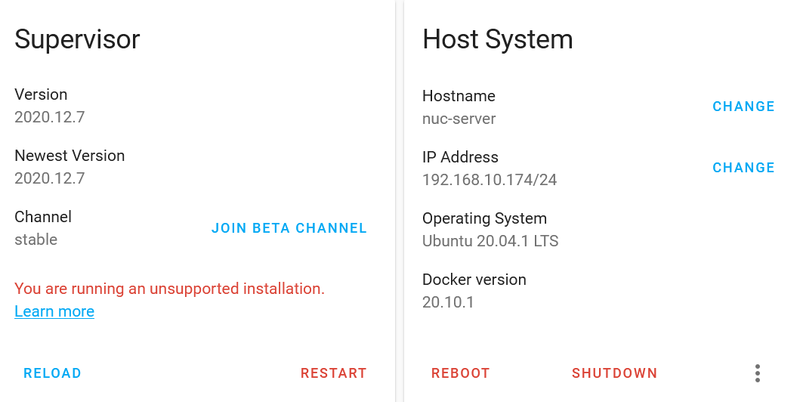Viewport: 800px width, 402px height.
Task: Open the Host System three-dot overflow menu
Action: click(757, 373)
